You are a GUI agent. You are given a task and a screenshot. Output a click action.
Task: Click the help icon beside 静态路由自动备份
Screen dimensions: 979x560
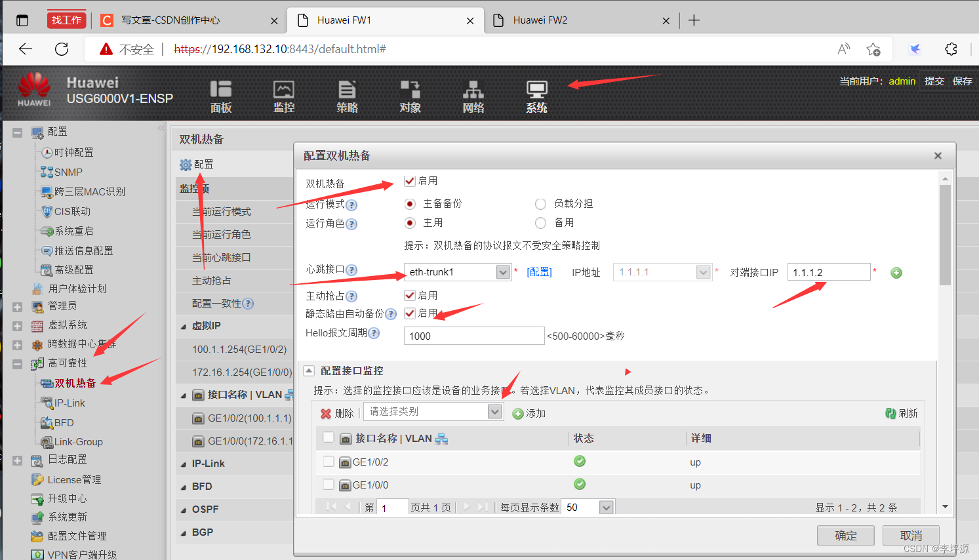tap(391, 314)
